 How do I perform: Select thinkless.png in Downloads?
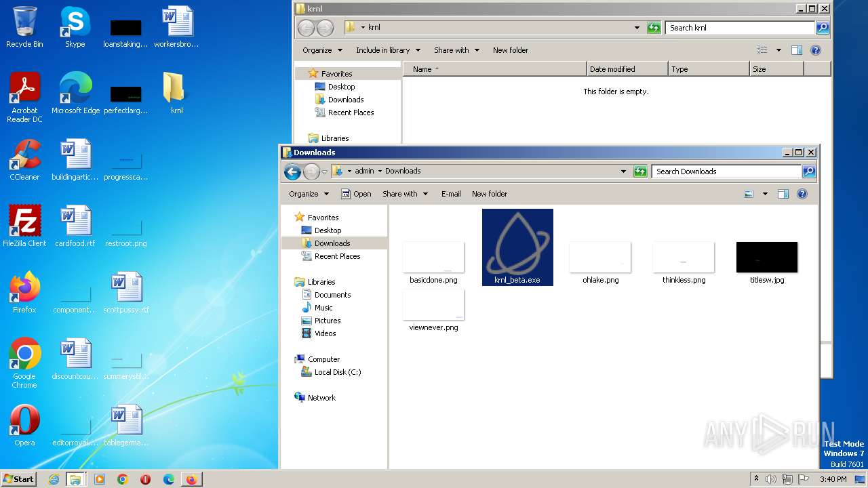[x=684, y=263]
